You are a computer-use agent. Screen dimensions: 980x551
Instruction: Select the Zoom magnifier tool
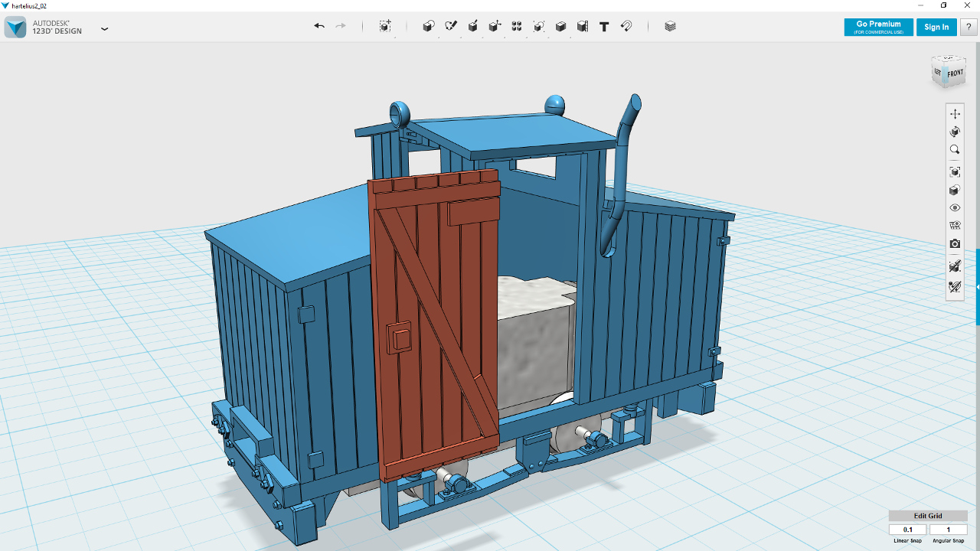coord(955,150)
